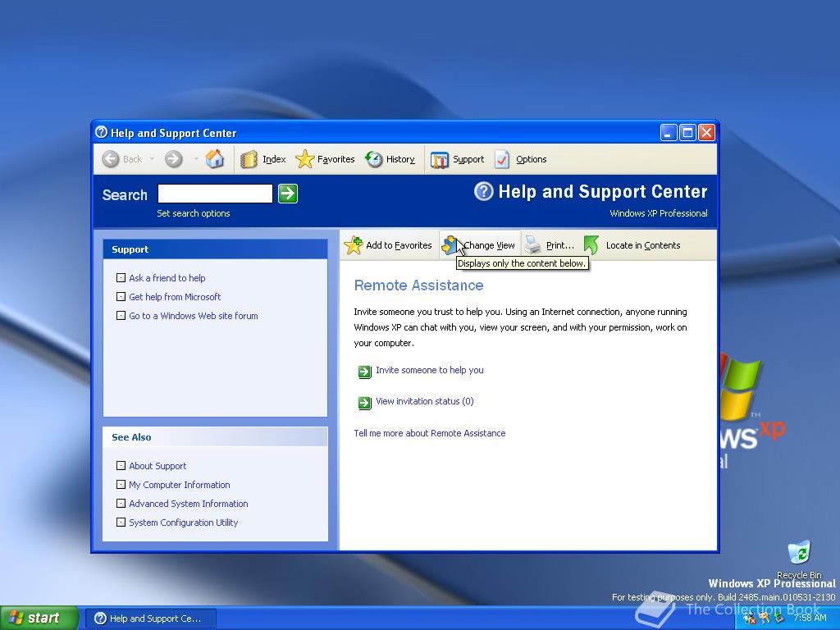Open the Support toolbar icon
Screen dimensions: 840x630
[440, 160]
